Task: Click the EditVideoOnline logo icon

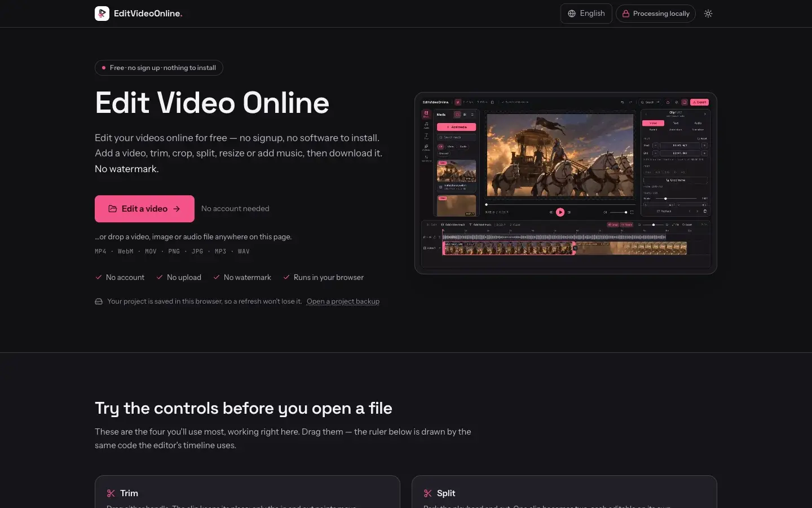Action: 102,14
